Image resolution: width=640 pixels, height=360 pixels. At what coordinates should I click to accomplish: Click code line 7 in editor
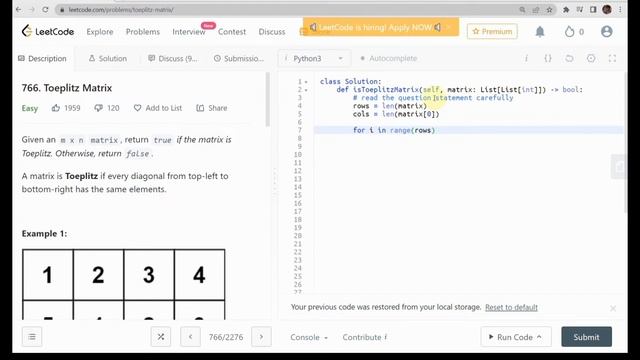pyautogui.click(x=468, y=130)
